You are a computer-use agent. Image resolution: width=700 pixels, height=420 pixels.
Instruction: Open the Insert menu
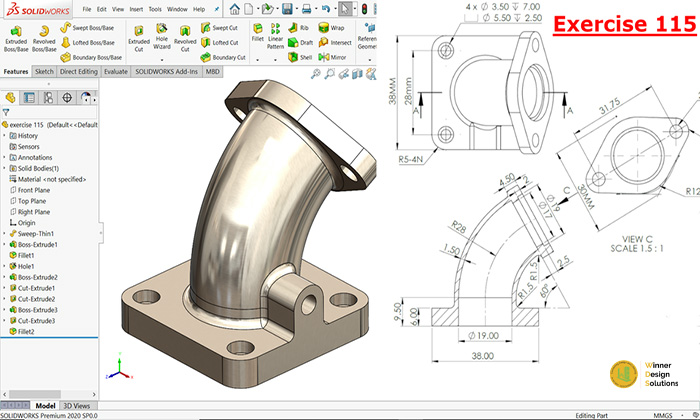[136, 9]
